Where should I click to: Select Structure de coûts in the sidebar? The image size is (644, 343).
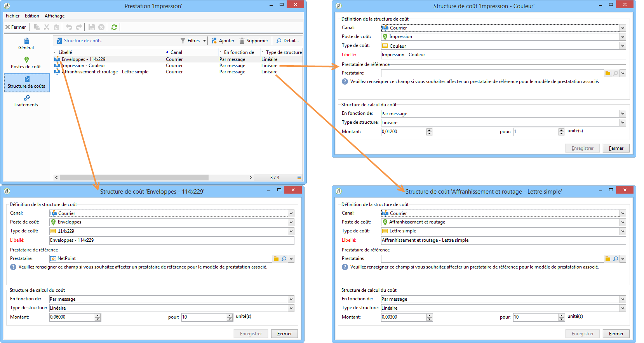(x=26, y=83)
